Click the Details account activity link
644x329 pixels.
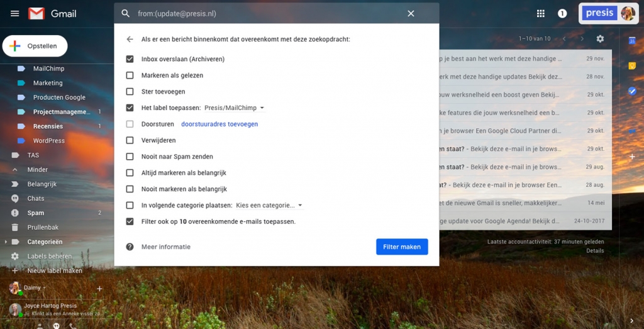pyautogui.click(x=595, y=250)
